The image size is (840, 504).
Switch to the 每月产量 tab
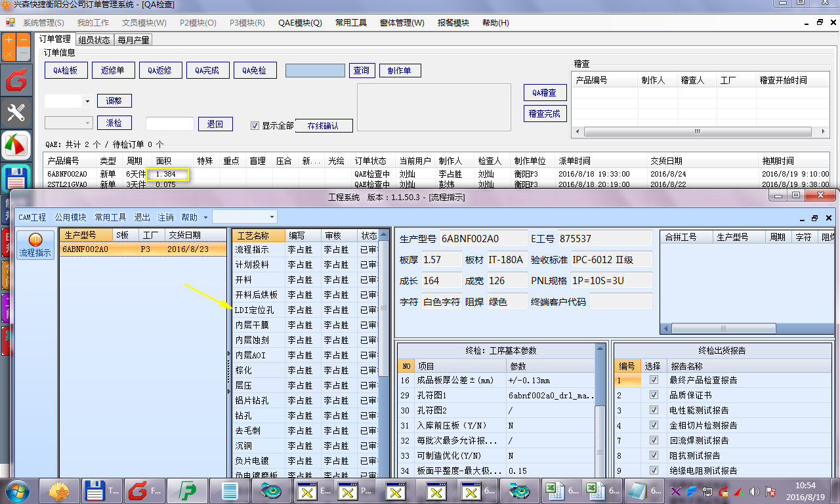pos(133,40)
